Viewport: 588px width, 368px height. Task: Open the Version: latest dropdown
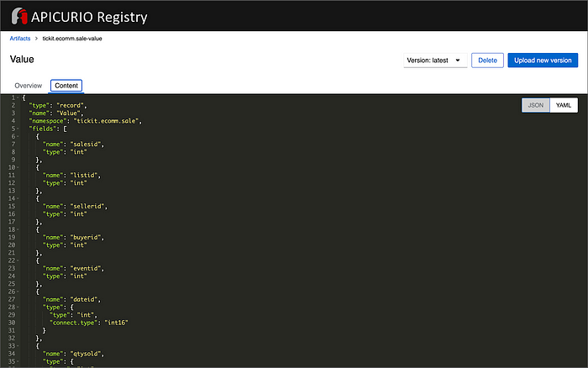(x=435, y=60)
